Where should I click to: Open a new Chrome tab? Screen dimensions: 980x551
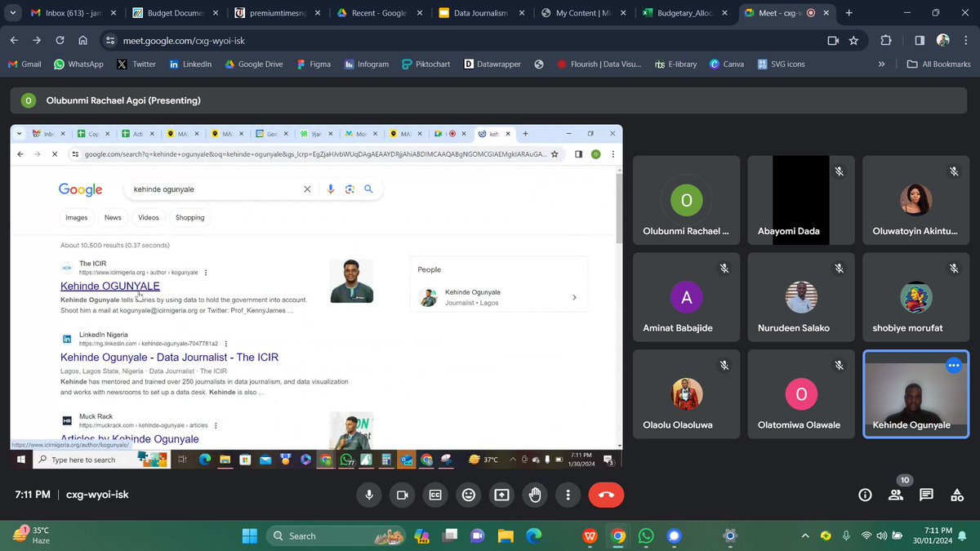(x=849, y=13)
